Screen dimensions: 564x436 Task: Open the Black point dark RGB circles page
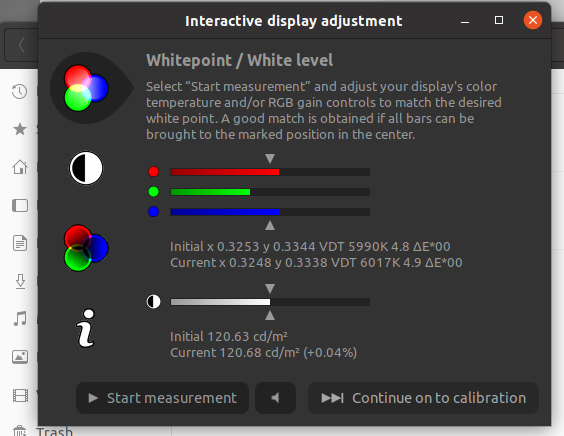tap(86, 248)
